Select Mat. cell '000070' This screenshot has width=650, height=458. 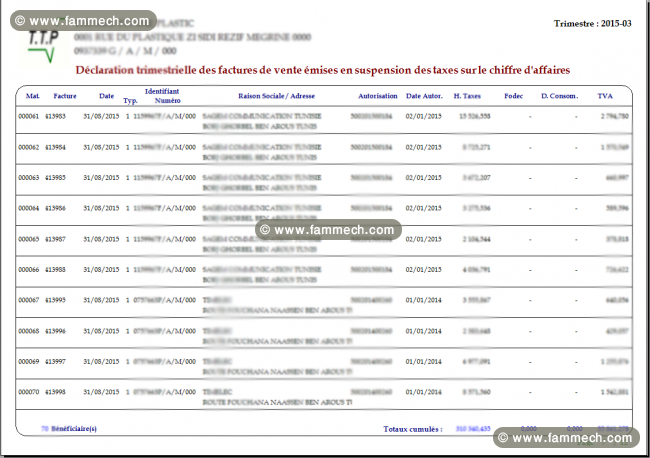tap(29, 392)
